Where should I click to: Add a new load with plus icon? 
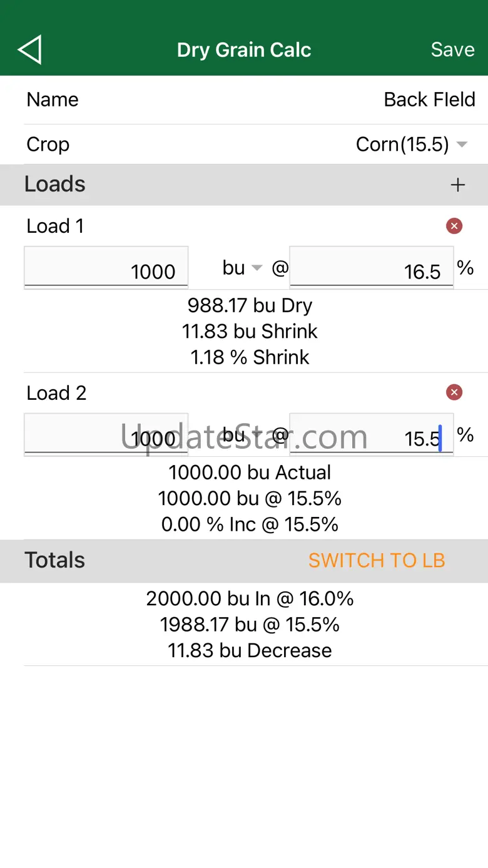(458, 185)
